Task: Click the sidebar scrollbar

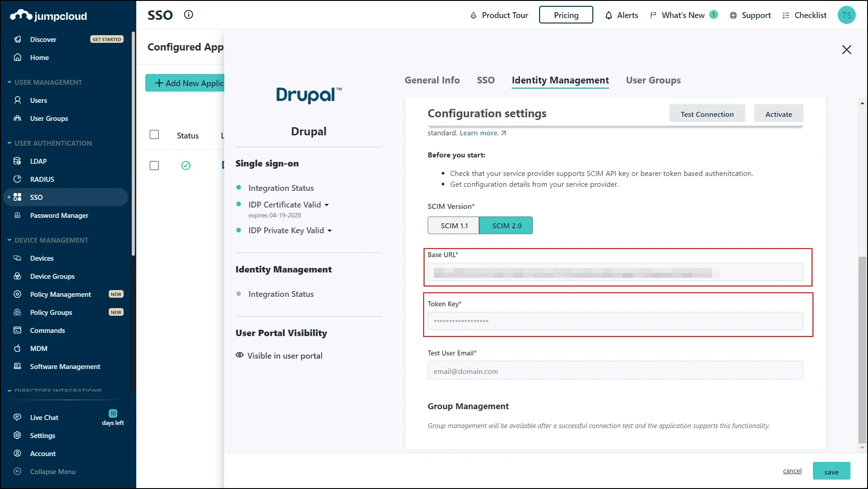Action: (x=133, y=143)
